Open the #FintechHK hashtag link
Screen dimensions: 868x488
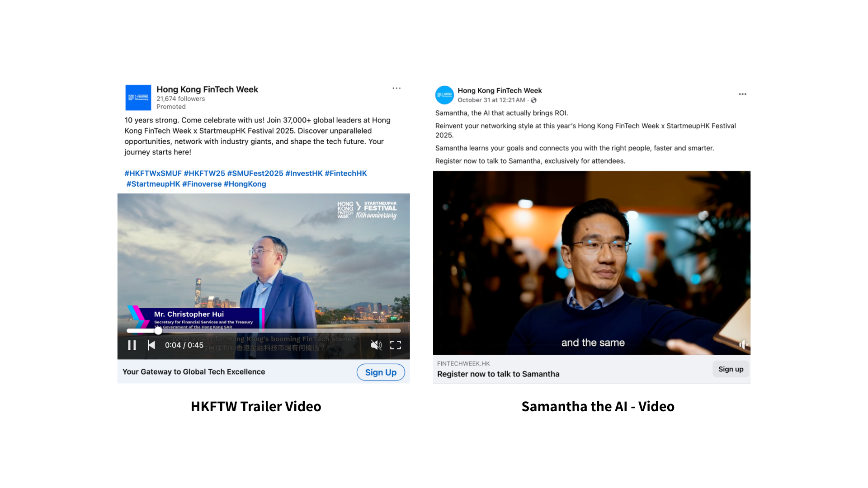pyautogui.click(x=345, y=174)
